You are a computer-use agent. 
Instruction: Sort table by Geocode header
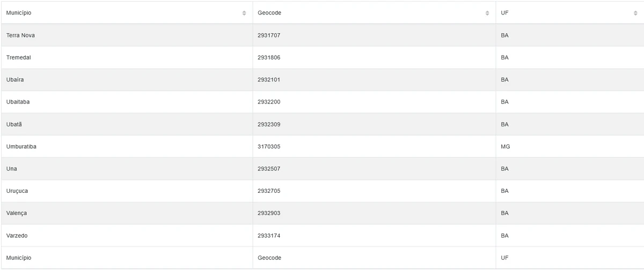click(269, 13)
